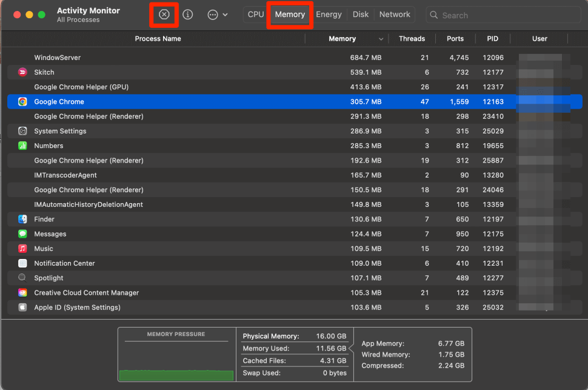Image resolution: width=588 pixels, height=390 pixels.
Task: Click the Creative Cloud Content Manager icon
Action: [x=22, y=292]
